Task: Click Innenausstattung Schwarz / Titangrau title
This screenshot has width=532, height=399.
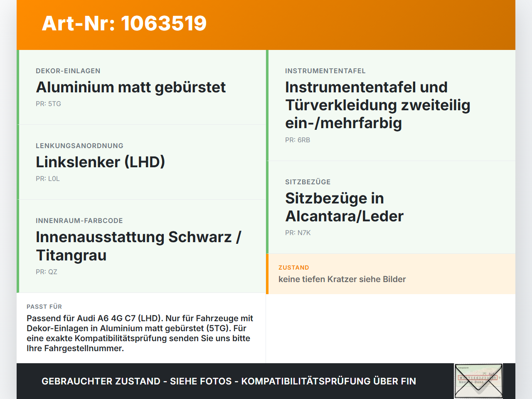Action: click(138, 246)
